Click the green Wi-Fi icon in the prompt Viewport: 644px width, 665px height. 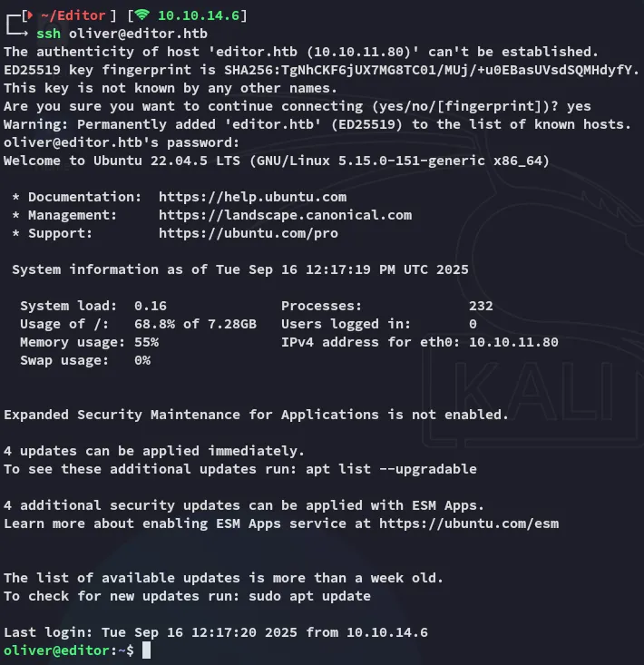[142, 15]
